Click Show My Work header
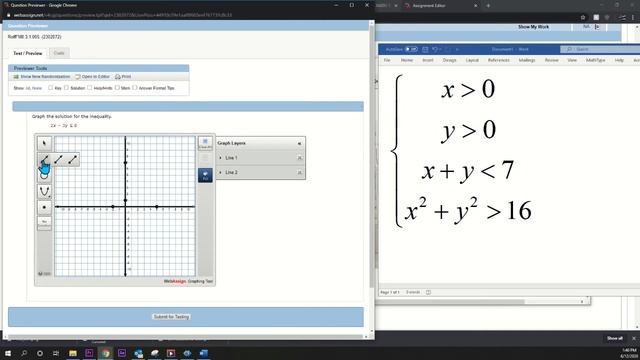Screen dimensions: 640x360 (533, 27)
